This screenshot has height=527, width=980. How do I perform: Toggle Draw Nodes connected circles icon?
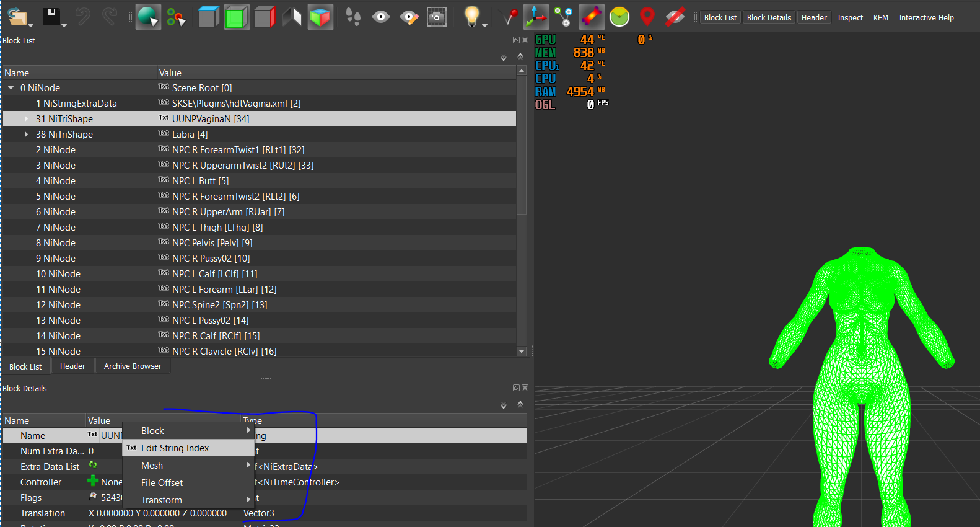[563, 17]
